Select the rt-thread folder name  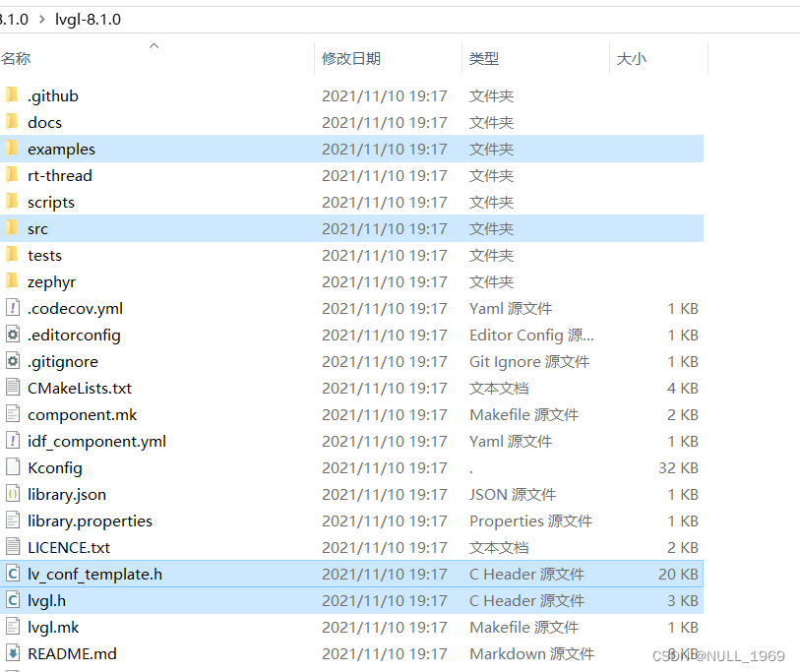point(60,175)
